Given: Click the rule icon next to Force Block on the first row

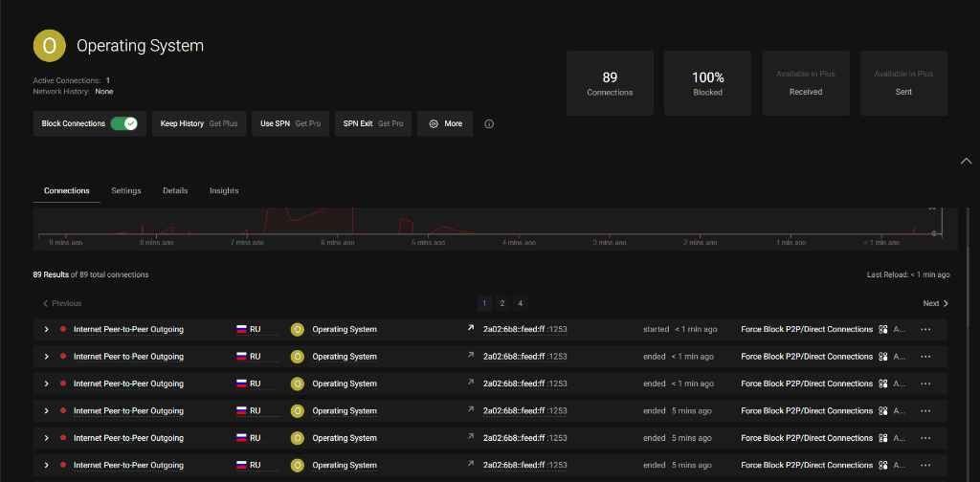Looking at the screenshot, I should [883, 329].
